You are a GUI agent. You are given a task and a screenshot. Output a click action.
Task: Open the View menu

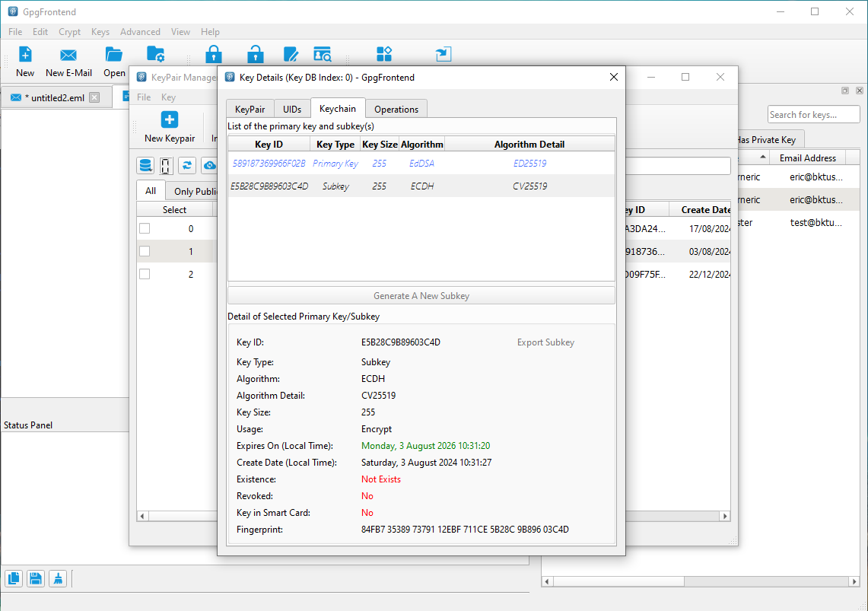[180, 31]
